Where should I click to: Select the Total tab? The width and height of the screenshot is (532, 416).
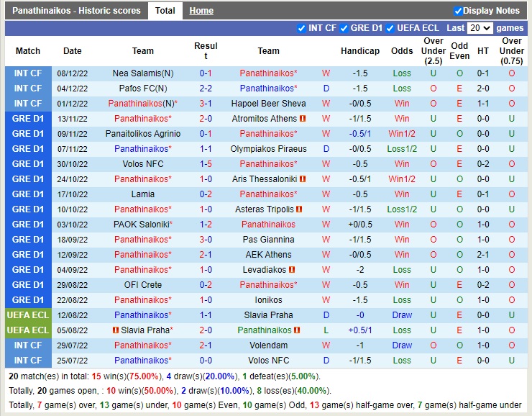[165, 11]
